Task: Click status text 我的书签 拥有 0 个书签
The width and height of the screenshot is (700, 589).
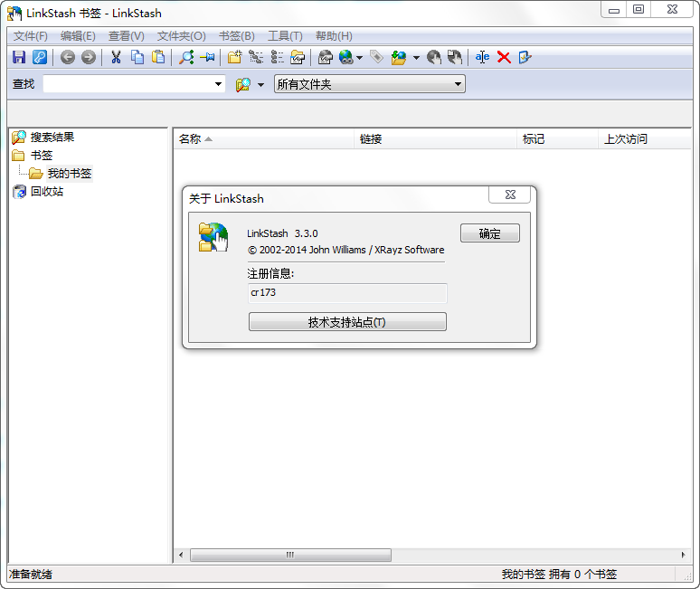Action: 559,575
